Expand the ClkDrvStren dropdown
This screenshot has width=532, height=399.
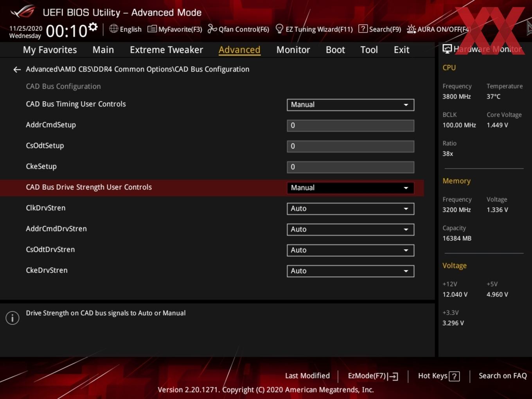tap(350, 208)
